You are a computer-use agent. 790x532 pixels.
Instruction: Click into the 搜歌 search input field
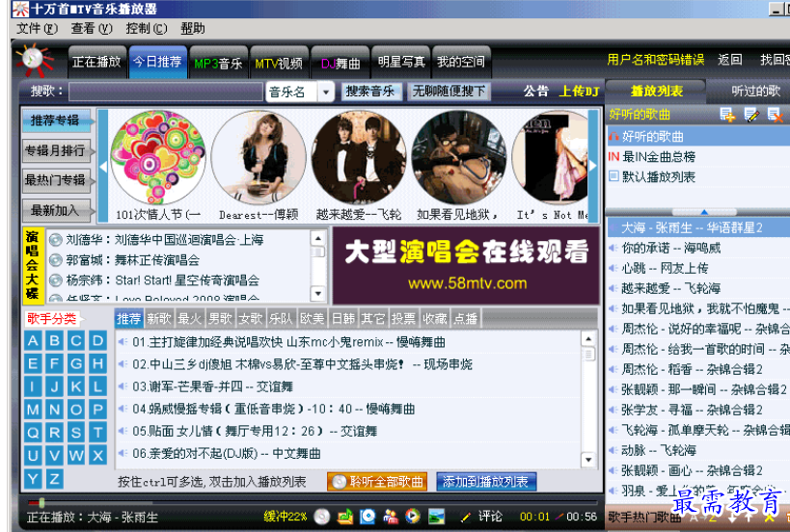tap(166, 92)
